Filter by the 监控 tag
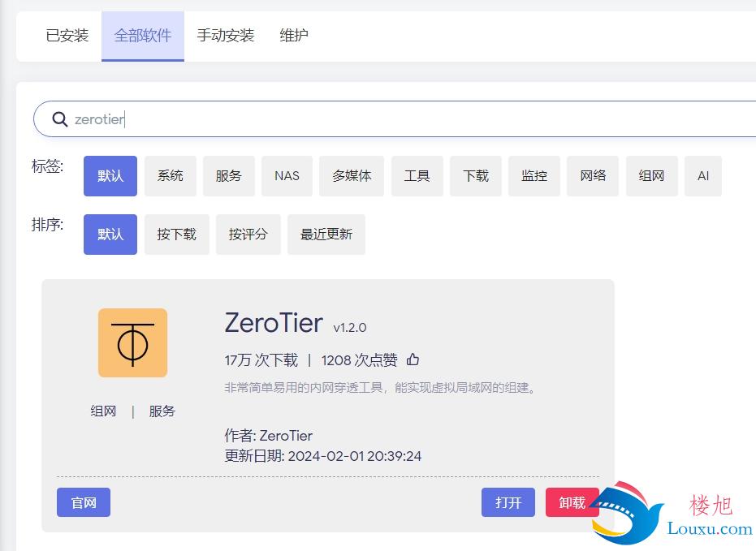Image resolution: width=756 pixels, height=551 pixels. pyautogui.click(x=534, y=176)
